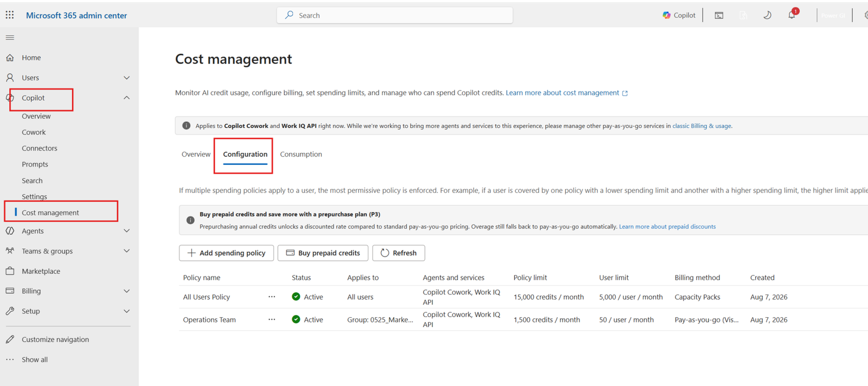Expand the Setup menu chevron
The width and height of the screenshot is (868, 386).
[126, 311]
